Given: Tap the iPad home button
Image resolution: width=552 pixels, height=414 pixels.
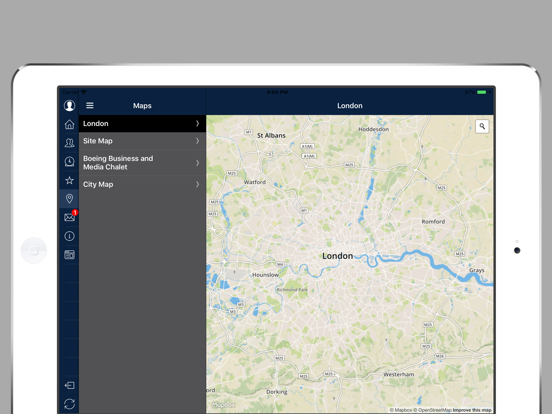Looking at the screenshot, I should [x=34, y=250].
